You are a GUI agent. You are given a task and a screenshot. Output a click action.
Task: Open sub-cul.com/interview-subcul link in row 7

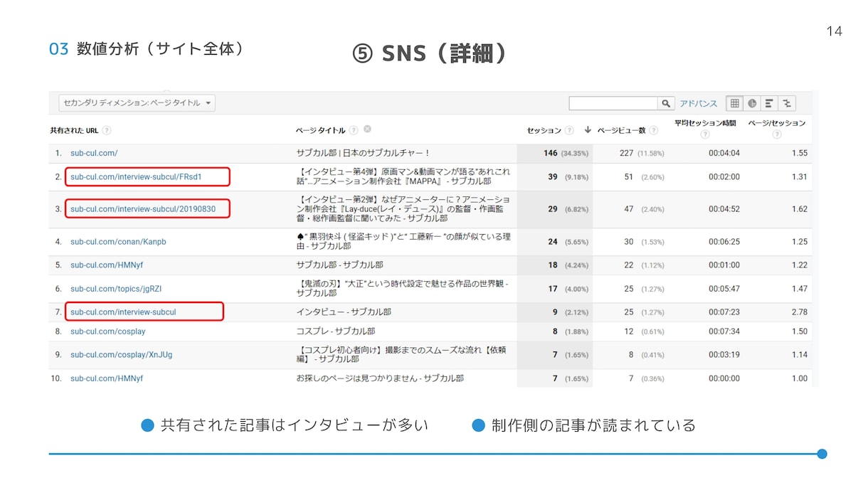(x=123, y=312)
